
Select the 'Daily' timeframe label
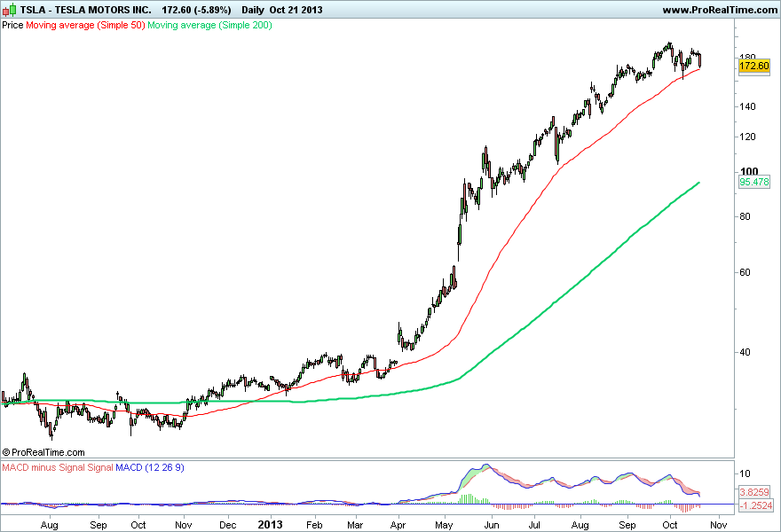[253, 10]
